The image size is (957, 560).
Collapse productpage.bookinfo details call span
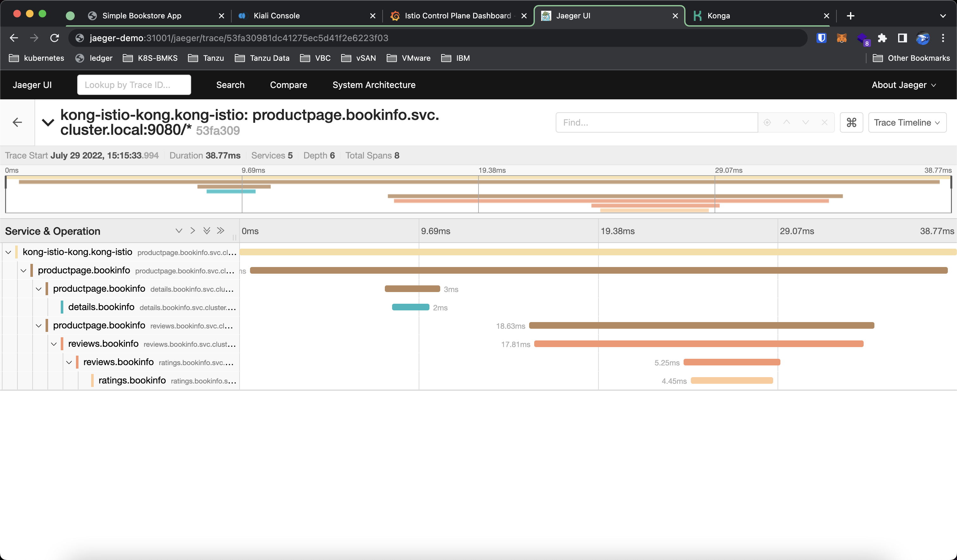[x=39, y=289]
